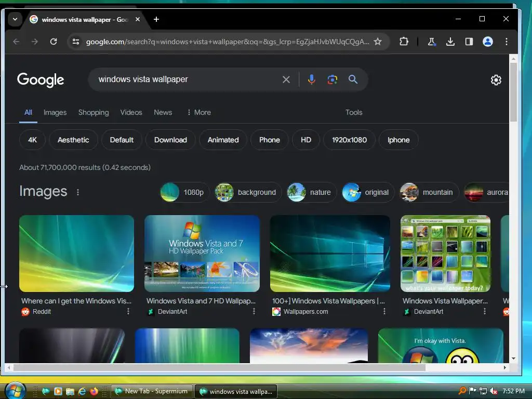Close the windows vista wallpaper tab
Image resolution: width=532 pixels, height=399 pixels.
pos(137,19)
